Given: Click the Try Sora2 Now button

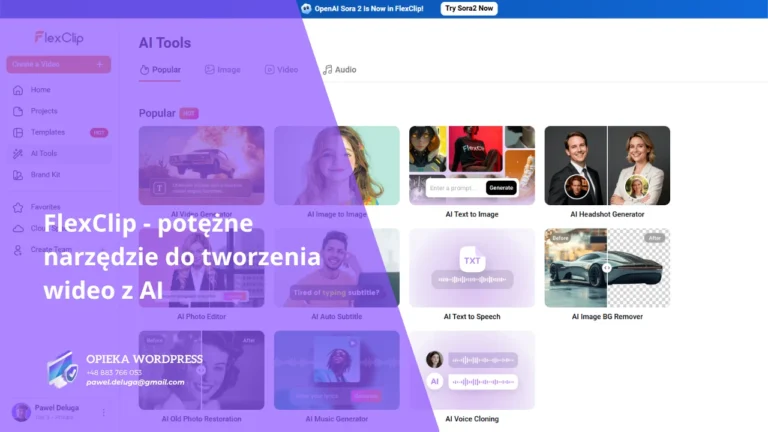Looking at the screenshot, I should click(469, 8).
